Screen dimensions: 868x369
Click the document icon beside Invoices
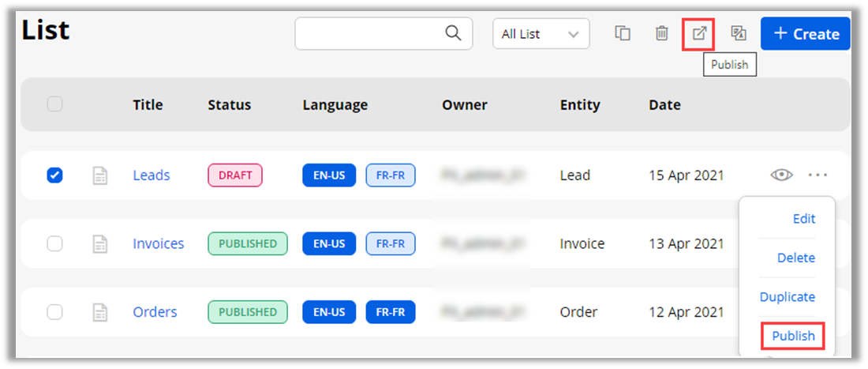pos(100,243)
